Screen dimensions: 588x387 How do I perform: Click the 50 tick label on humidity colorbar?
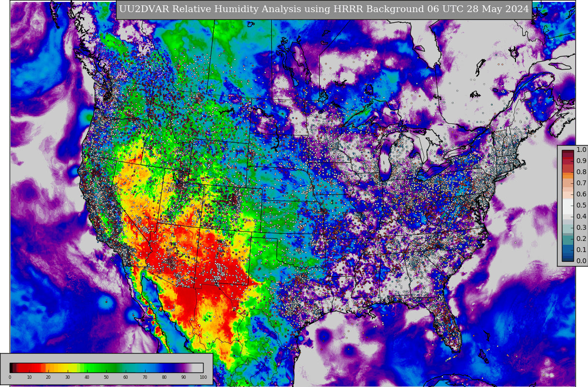[x=106, y=377]
